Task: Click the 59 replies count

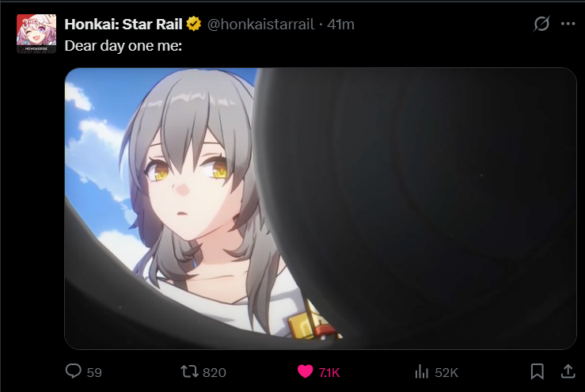Action: click(x=94, y=372)
